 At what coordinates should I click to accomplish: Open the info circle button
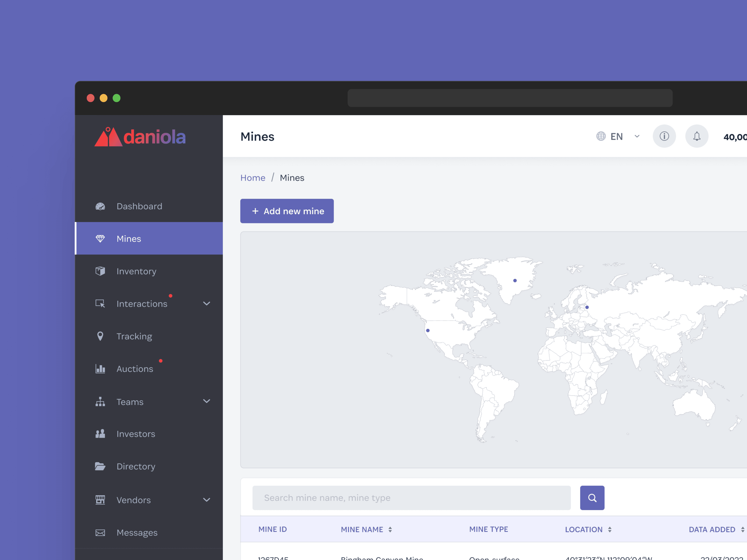[664, 136]
